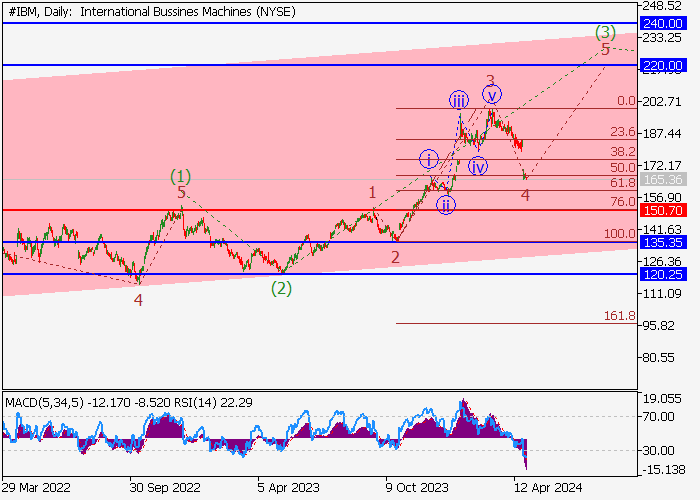
Task: Click the 202.71 price axis value
Action: (x=662, y=102)
